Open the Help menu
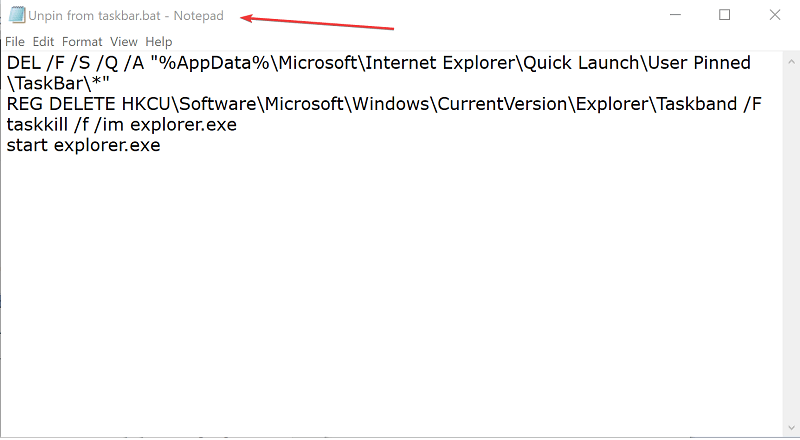This screenshot has height=440, width=800. 159,41
